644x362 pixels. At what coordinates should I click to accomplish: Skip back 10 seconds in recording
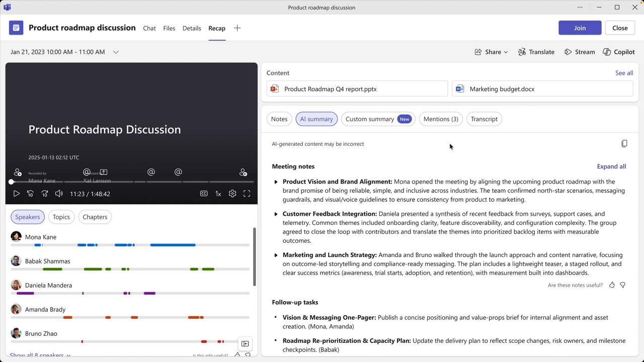(30, 194)
